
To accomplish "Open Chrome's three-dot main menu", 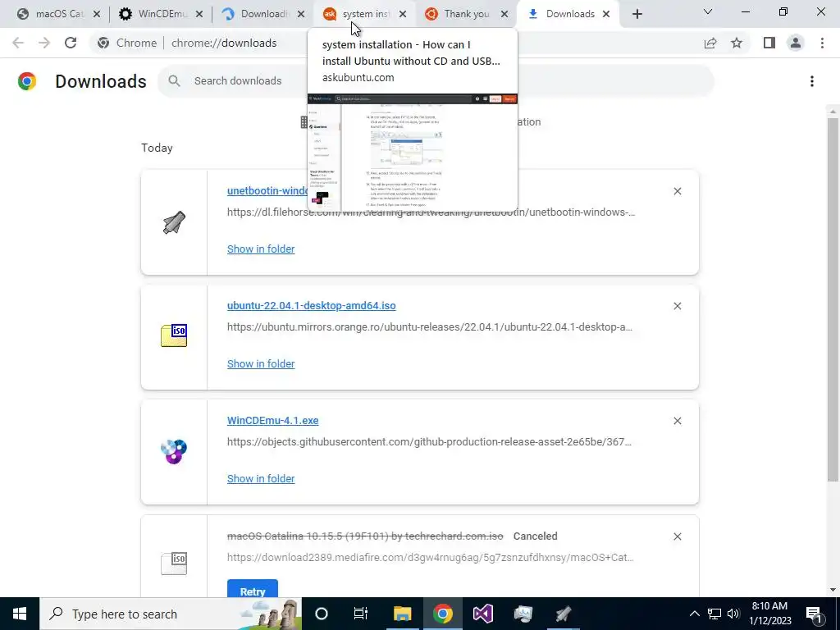I will 822,43.
